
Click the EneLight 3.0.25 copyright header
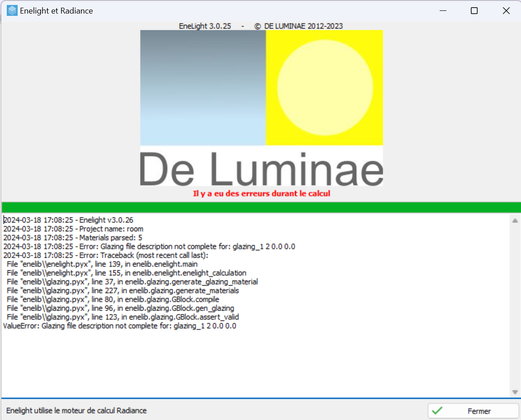[261, 26]
